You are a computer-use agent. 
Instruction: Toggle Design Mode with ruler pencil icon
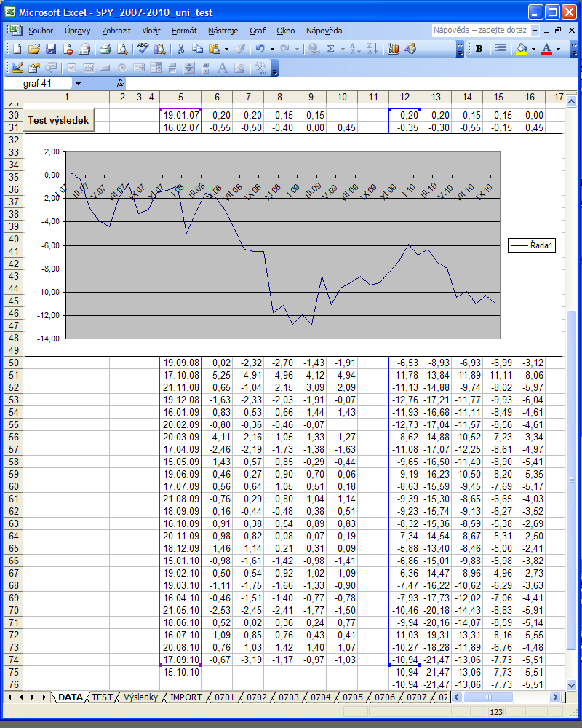pyautogui.click(x=17, y=68)
